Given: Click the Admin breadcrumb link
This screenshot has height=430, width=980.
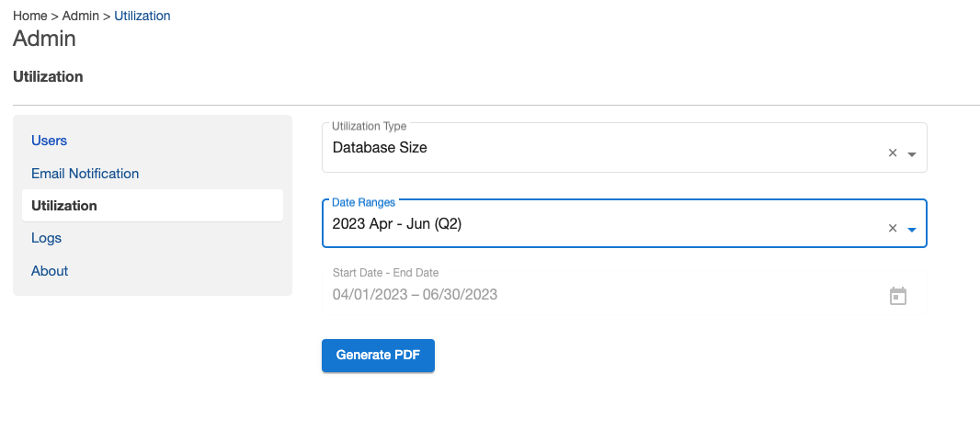Looking at the screenshot, I should [x=81, y=16].
